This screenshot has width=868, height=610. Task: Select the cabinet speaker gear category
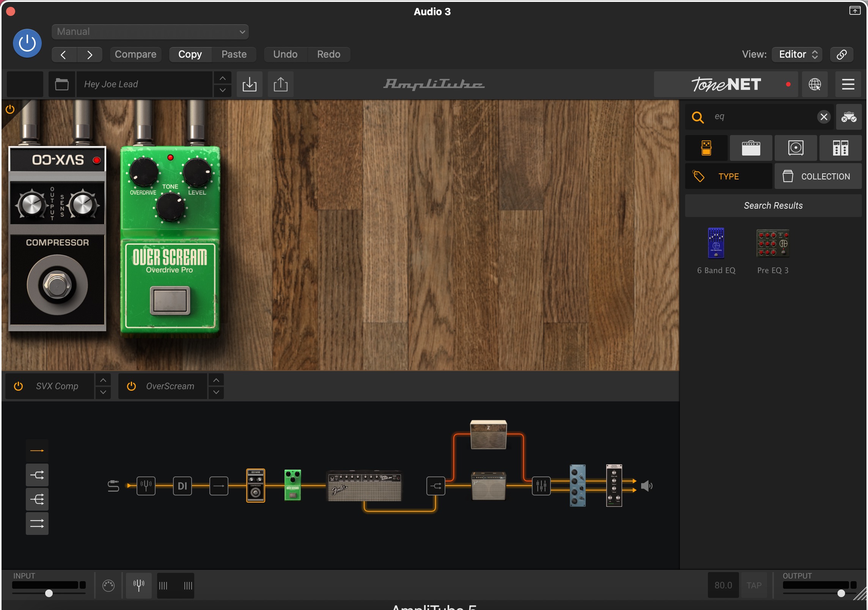[x=796, y=148]
